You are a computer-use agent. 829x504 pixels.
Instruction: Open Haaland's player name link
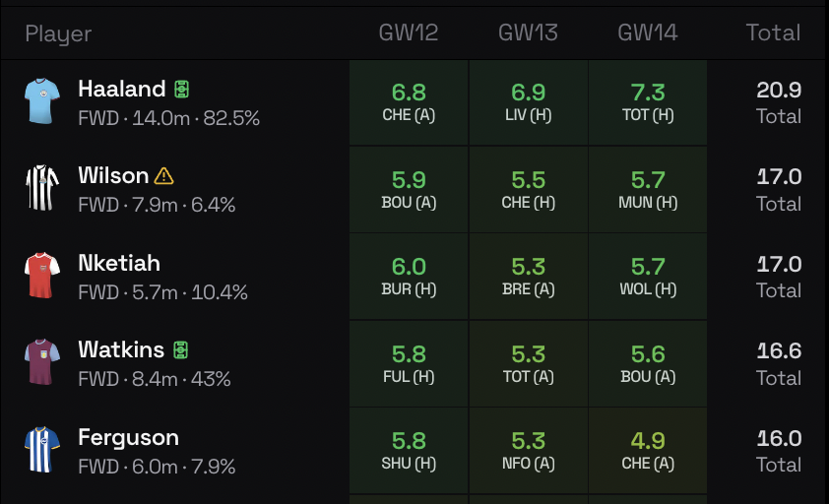point(122,90)
